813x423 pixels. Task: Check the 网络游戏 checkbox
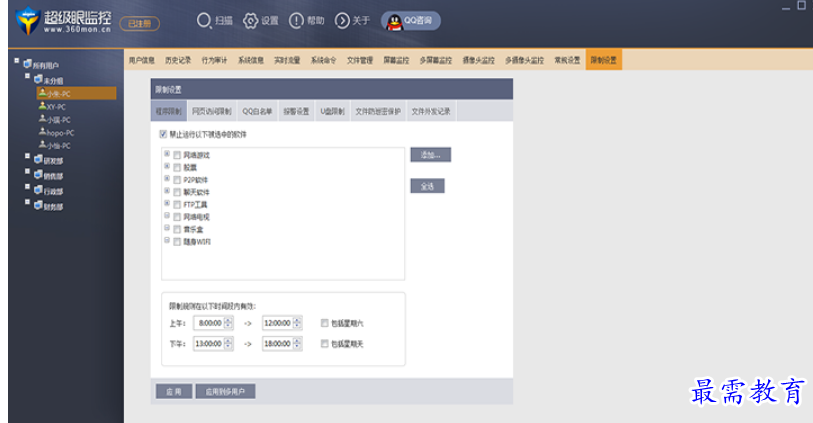click(x=177, y=156)
